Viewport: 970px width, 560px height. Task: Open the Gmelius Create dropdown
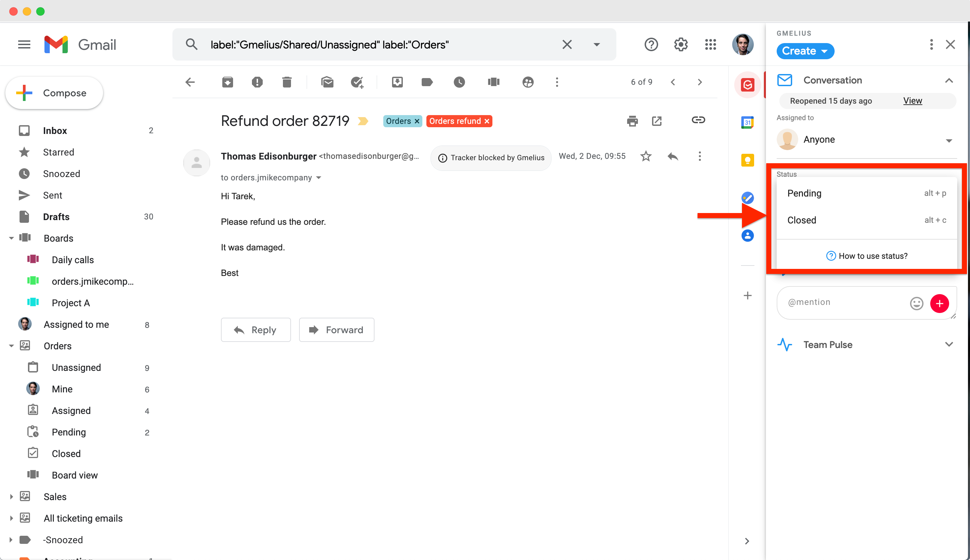(805, 51)
